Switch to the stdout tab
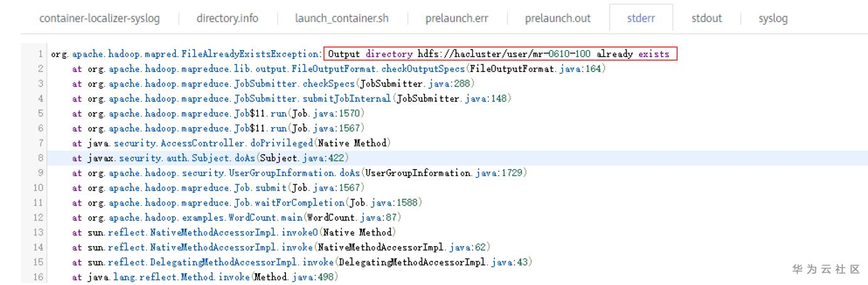This screenshot has height=285, width=868. point(707,19)
